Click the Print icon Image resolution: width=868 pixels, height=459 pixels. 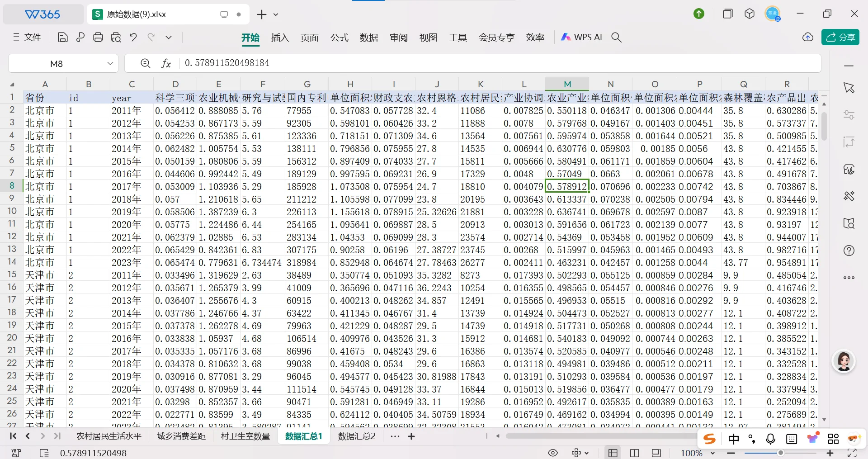click(x=98, y=38)
